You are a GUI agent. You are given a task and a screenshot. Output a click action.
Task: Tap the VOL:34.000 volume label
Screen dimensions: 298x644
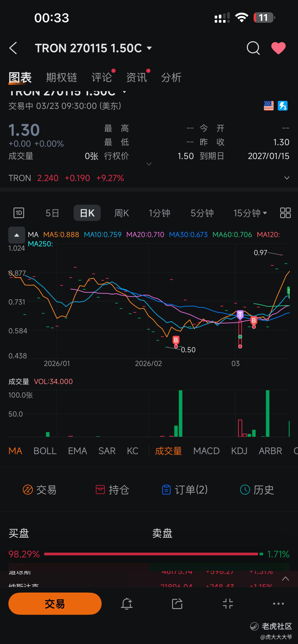53,382
